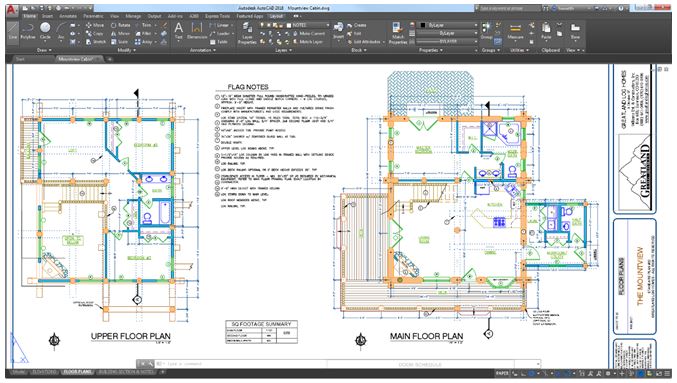Screen dimensions: 677x383
Task: Expand the Draw panel
Action: (44, 50)
